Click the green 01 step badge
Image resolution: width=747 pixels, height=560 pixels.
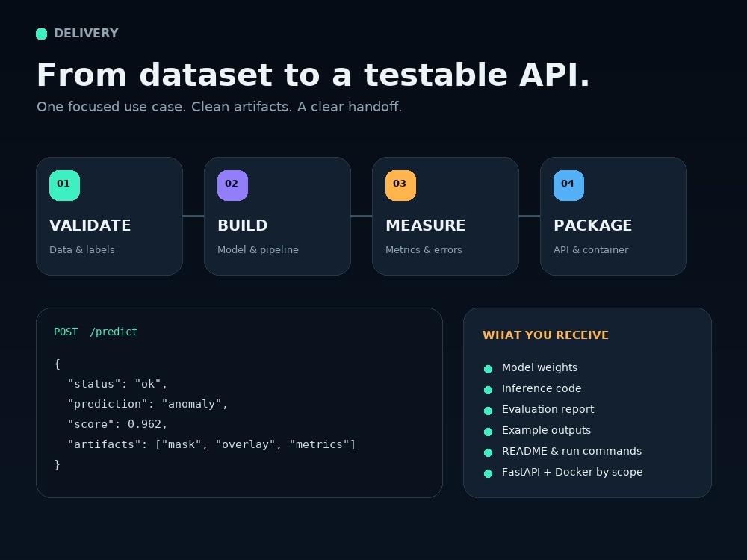[64, 185]
